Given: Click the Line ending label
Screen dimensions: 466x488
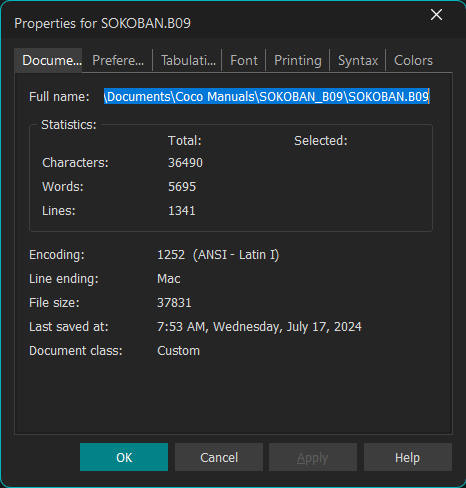Looking at the screenshot, I should point(64,279).
